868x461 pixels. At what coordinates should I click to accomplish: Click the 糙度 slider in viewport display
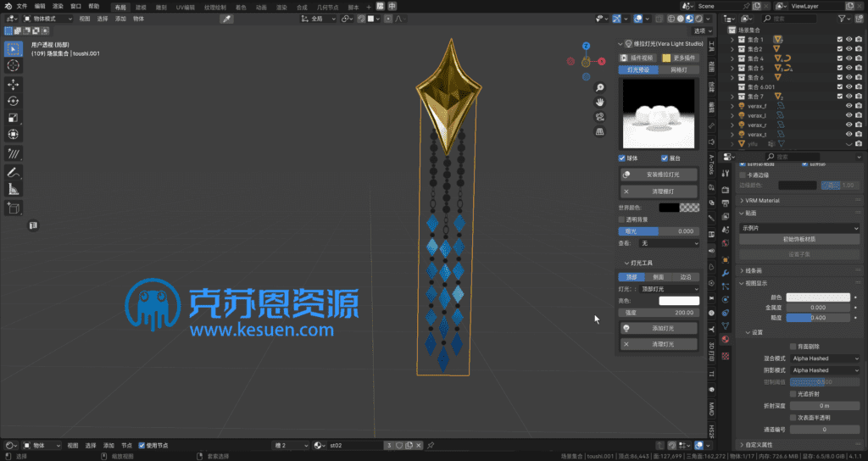(817, 318)
